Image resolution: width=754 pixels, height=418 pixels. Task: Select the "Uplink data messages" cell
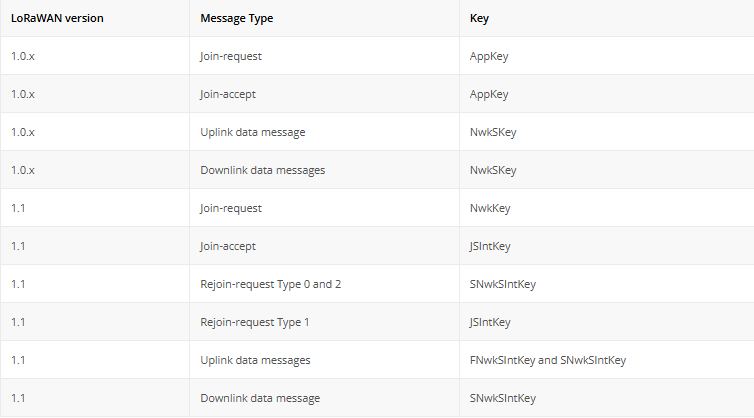point(255,360)
